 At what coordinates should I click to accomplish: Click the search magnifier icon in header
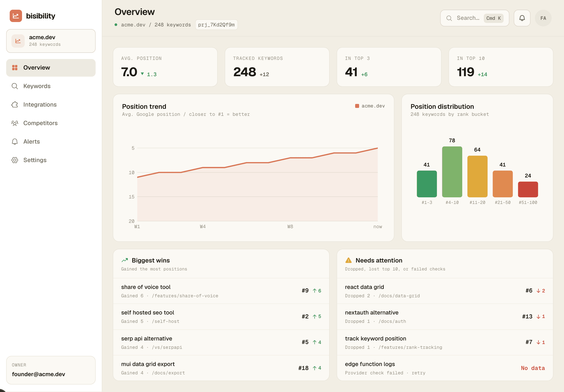click(449, 18)
